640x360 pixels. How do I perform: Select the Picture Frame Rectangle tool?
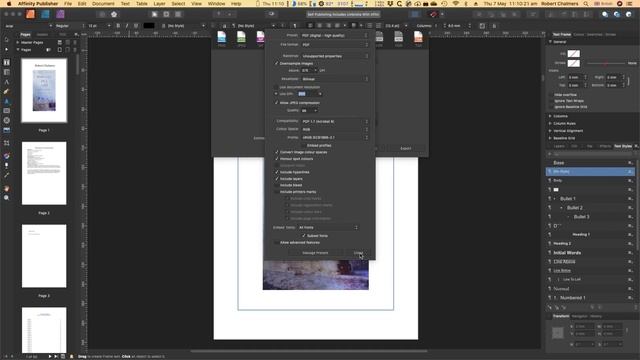7,111
